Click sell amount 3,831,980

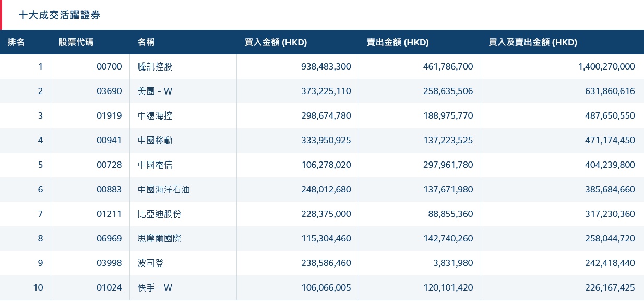tap(454, 263)
